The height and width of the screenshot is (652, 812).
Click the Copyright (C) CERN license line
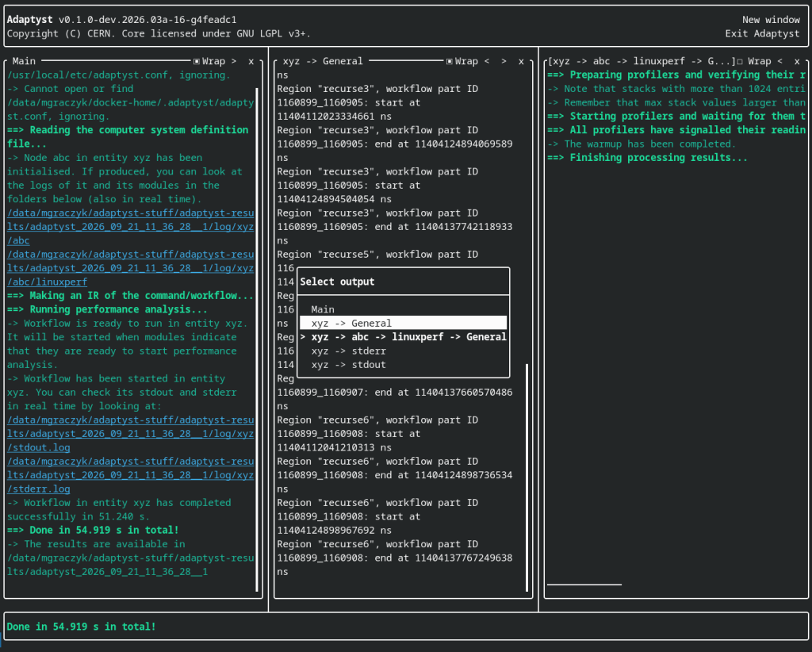tap(159, 33)
